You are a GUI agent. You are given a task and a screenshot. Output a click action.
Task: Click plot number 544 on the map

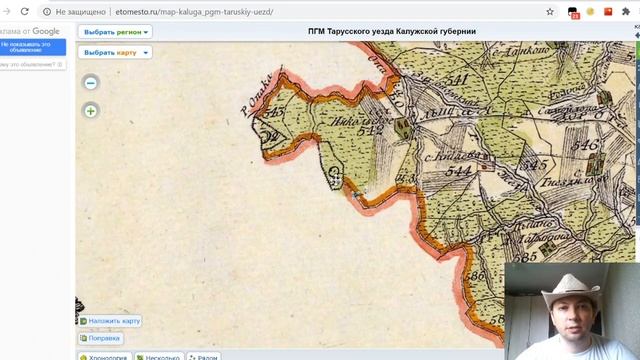458,171
